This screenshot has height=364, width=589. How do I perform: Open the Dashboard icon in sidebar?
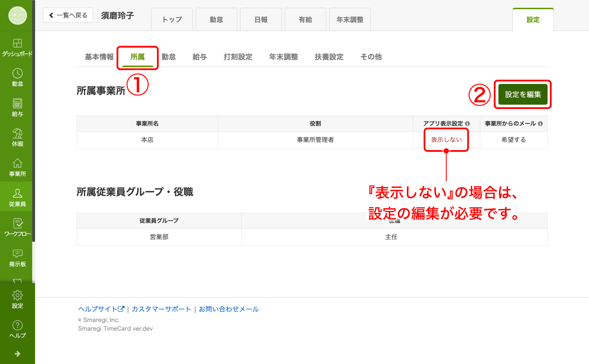click(x=17, y=43)
